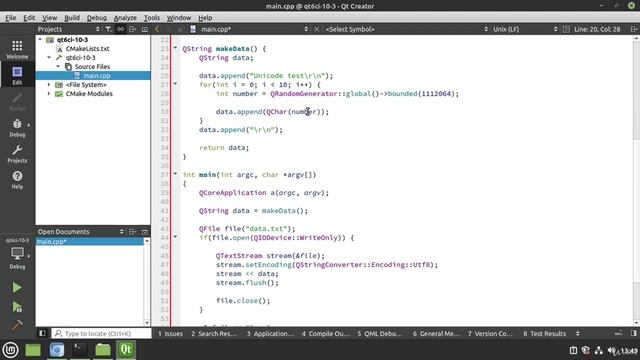Image resolution: width=640 pixels, height=360 pixels.
Task: Open the Edit menu
Action: (x=29, y=18)
